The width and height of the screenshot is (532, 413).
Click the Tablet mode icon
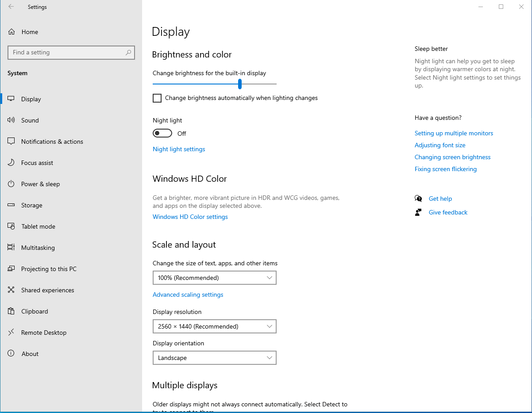point(12,226)
